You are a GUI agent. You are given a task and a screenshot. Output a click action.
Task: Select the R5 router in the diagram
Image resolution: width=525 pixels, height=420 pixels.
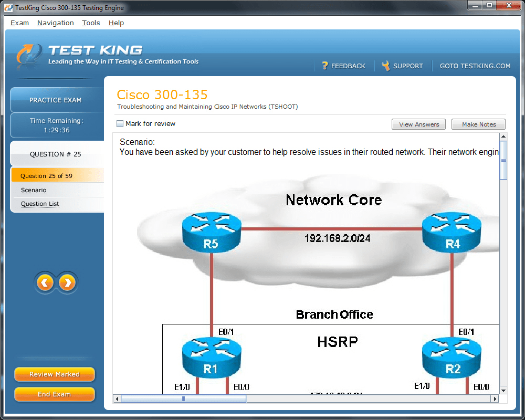tap(212, 233)
